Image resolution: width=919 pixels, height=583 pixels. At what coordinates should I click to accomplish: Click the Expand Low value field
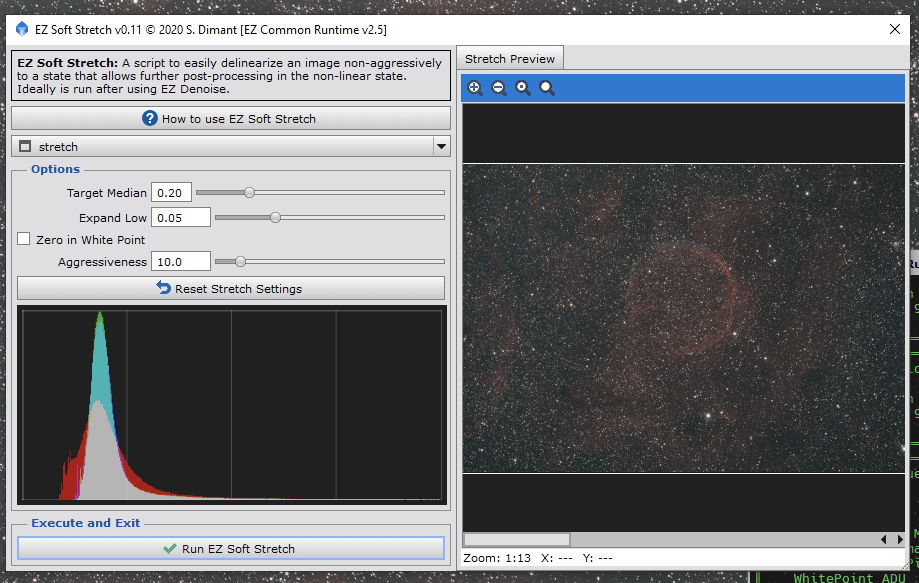(x=181, y=217)
